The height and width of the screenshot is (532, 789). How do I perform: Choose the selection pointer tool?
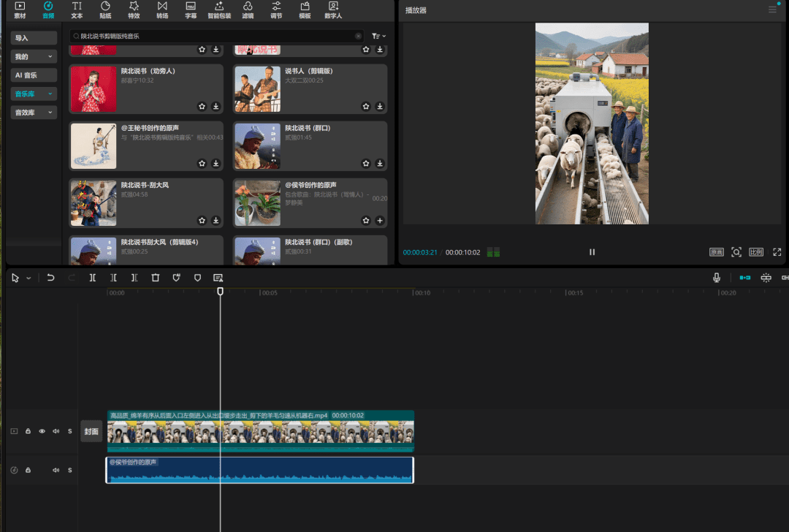15,278
